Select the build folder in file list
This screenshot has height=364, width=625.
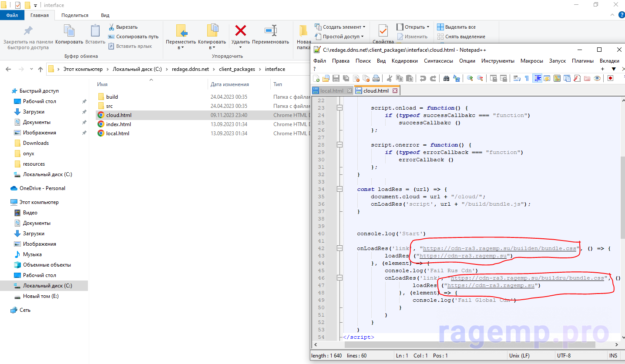click(112, 97)
